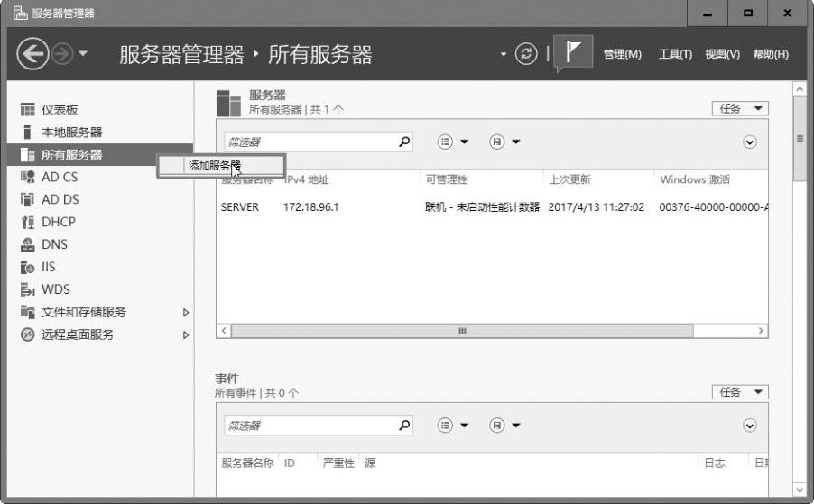Click the IIS role icon
The width and height of the screenshot is (814, 504).
27,267
